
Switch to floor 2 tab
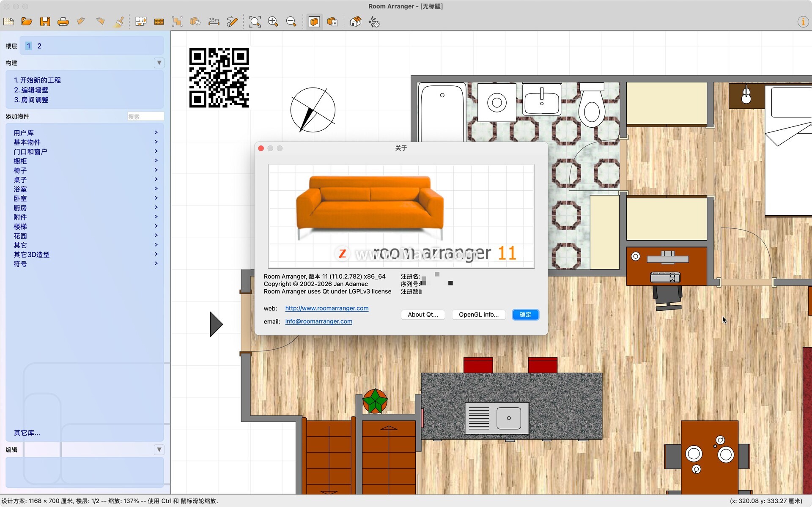coord(39,46)
